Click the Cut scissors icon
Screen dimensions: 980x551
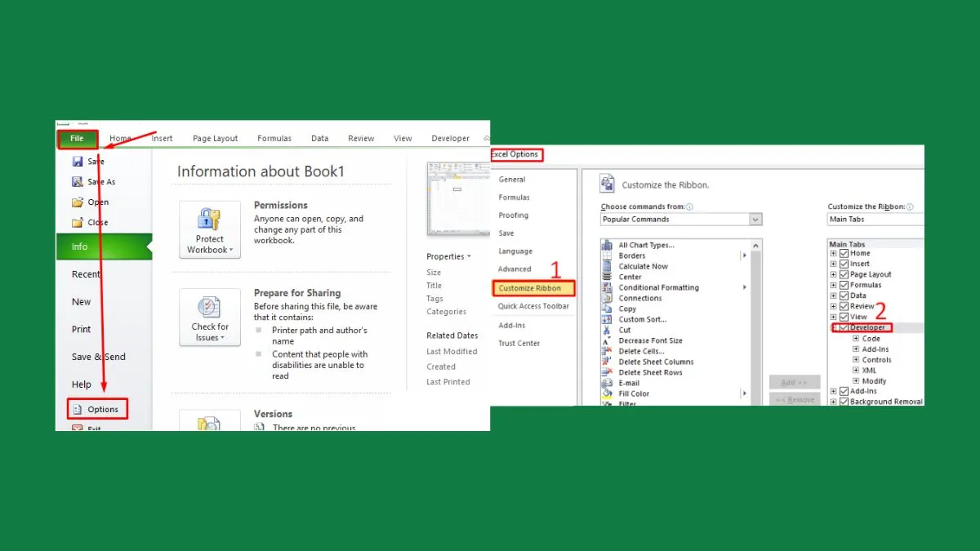(x=607, y=330)
